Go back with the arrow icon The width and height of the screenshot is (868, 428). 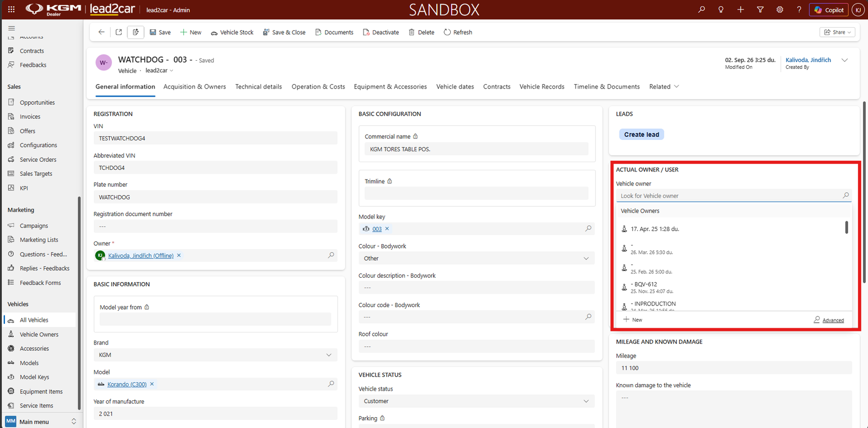101,32
